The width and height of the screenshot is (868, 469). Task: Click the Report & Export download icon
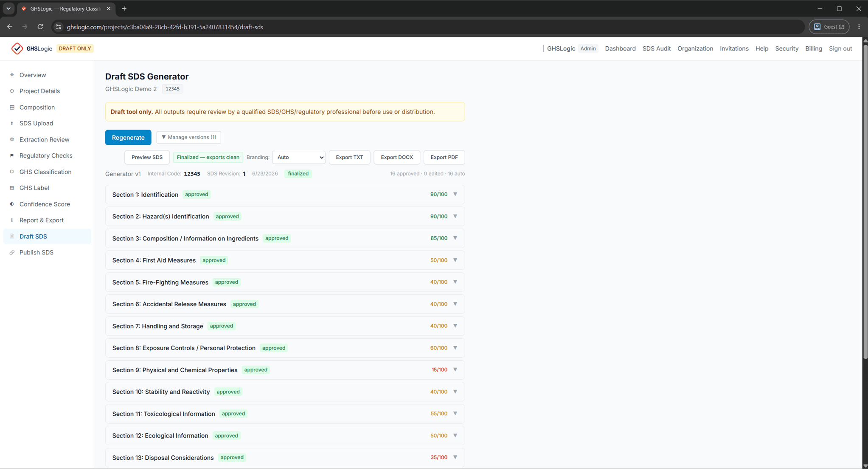12,220
